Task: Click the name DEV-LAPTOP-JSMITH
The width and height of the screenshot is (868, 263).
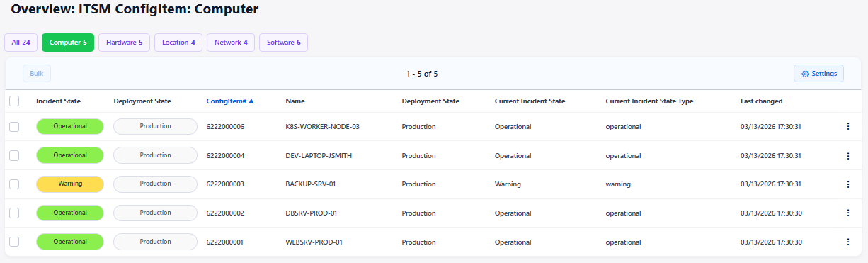Action: 319,156
